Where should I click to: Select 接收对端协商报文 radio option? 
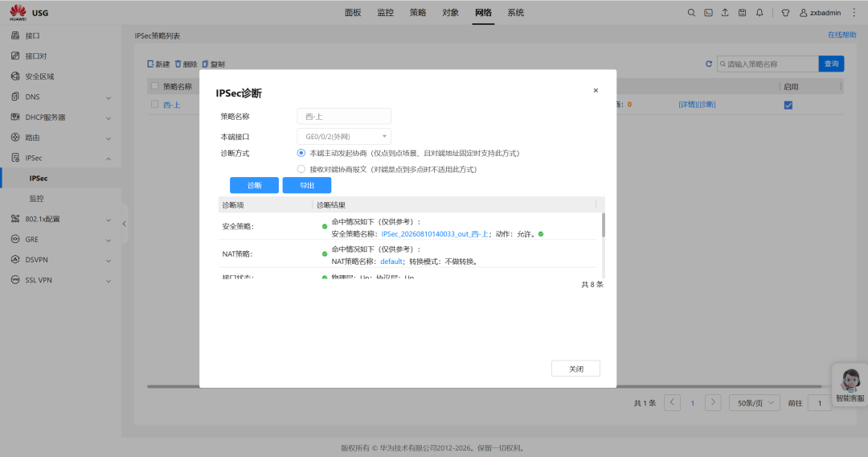tap(301, 169)
